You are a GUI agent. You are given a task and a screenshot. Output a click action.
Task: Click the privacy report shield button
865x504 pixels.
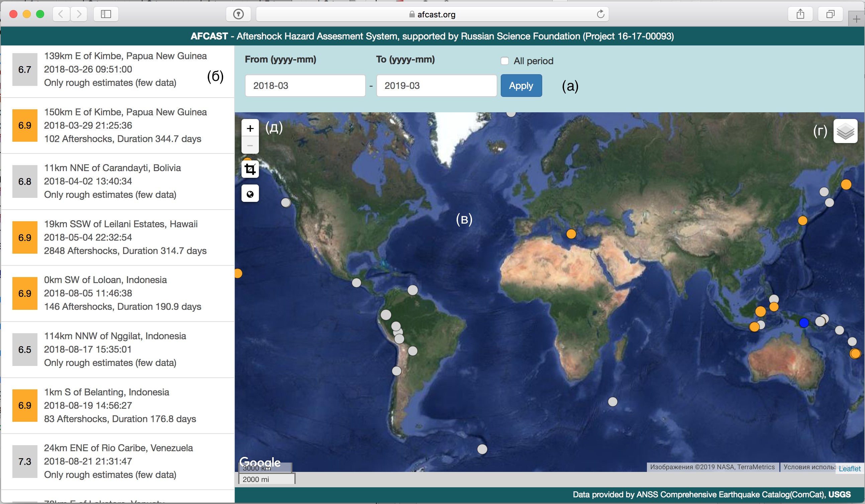click(x=238, y=14)
